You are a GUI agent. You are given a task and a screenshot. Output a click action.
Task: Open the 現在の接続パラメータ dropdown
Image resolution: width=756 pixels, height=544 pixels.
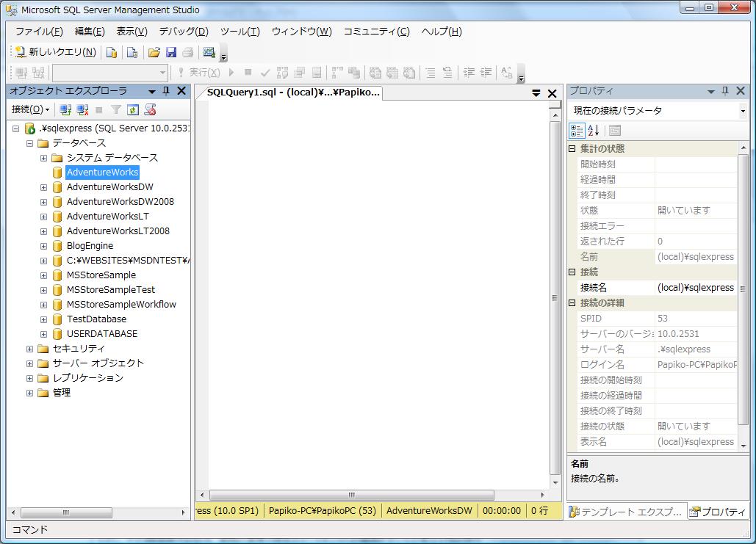pyautogui.click(x=743, y=111)
